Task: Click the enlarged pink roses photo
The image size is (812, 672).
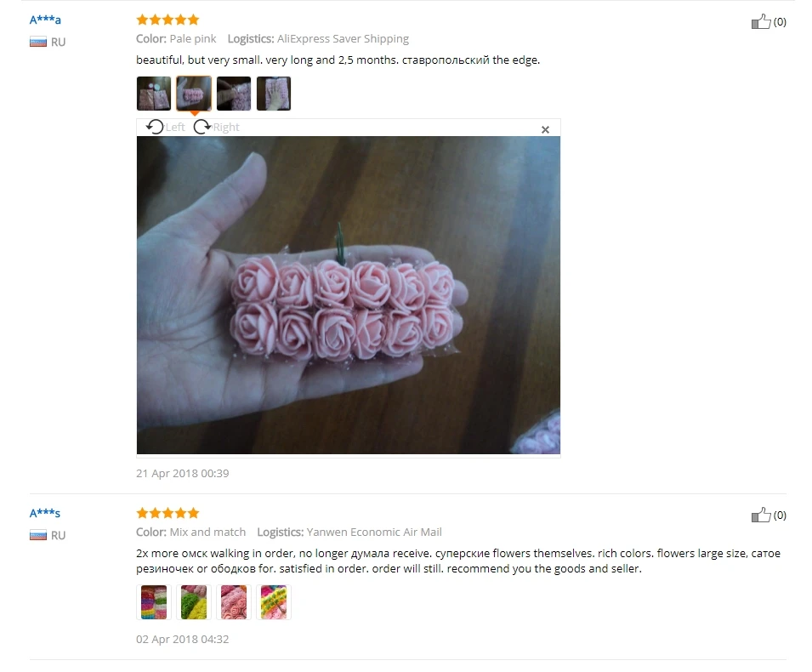Action: click(348, 295)
